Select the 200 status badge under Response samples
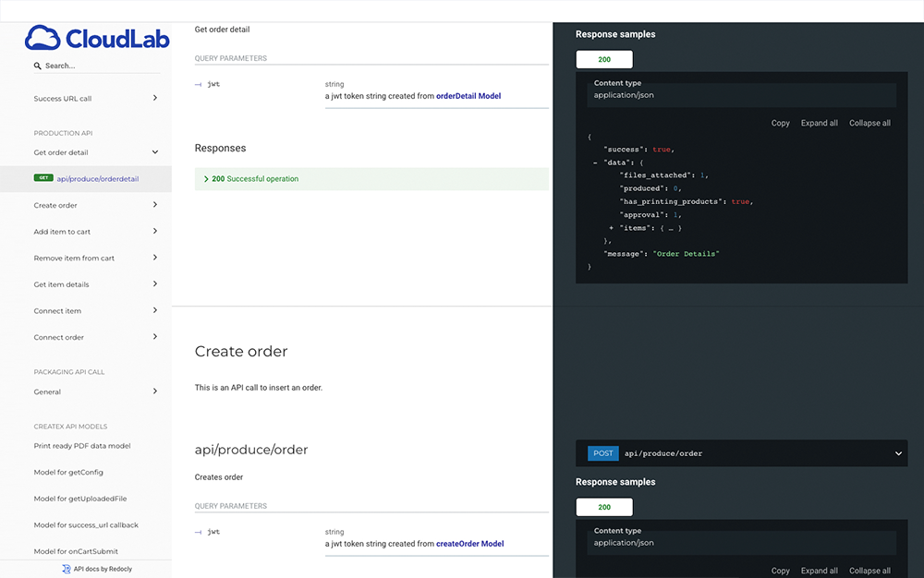 click(604, 58)
